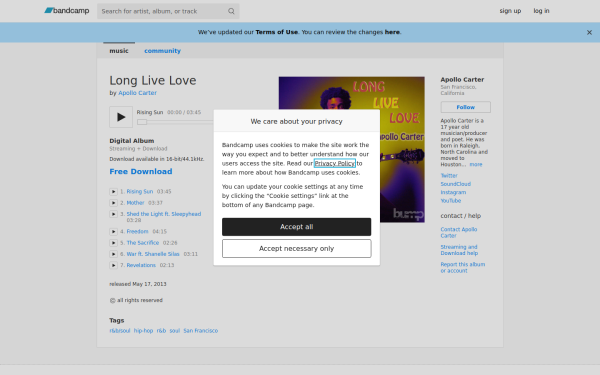600x375 pixels.
Task: Open Shed the Light ft. Sleepyhead link
Action: click(x=164, y=214)
